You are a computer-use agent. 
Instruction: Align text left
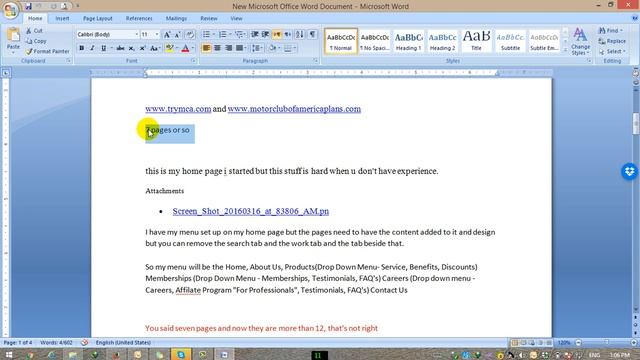pos(207,48)
